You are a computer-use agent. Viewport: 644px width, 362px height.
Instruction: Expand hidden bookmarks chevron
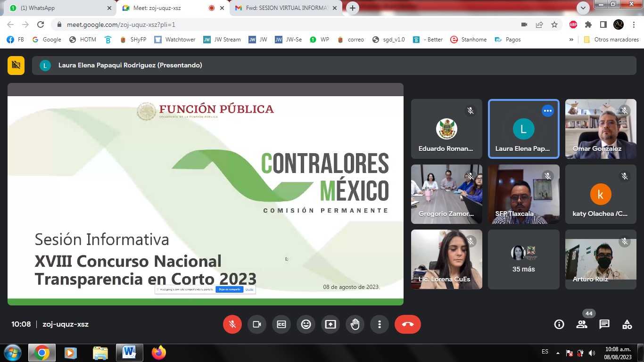coord(571,40)
